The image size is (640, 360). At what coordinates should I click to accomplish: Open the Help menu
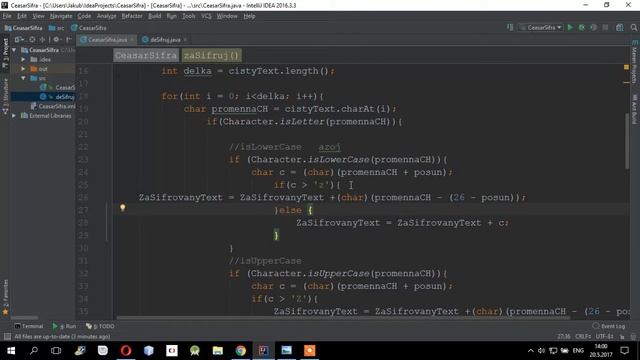[249, 16]
